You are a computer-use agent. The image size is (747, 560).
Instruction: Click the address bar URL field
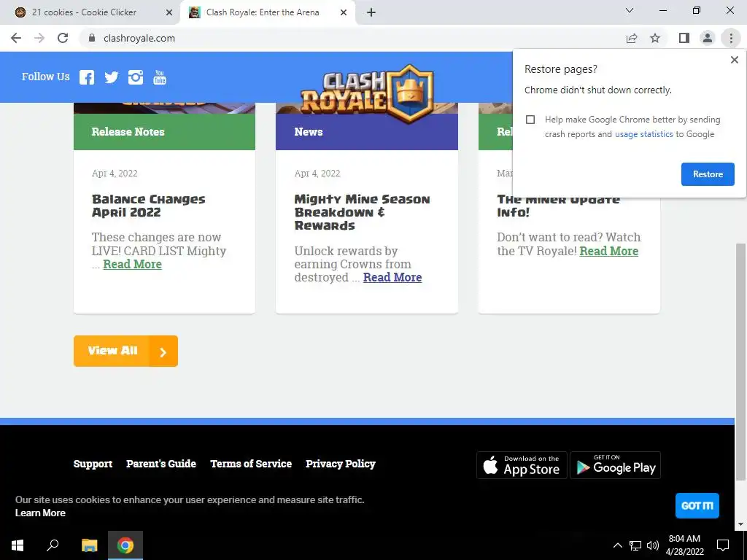click(x=352, y=38)
